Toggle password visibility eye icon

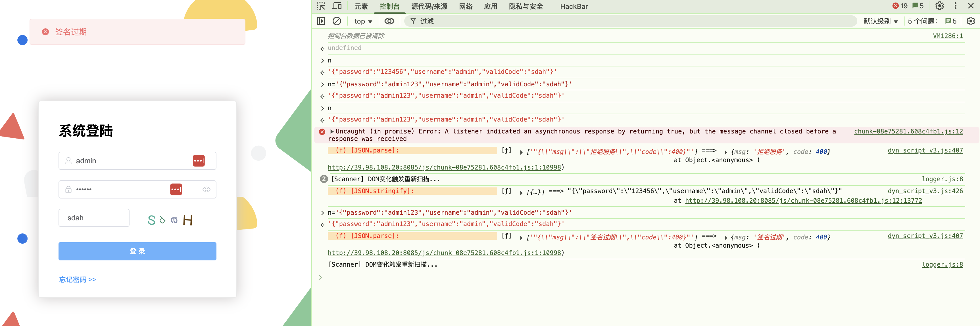click(206, 189)
